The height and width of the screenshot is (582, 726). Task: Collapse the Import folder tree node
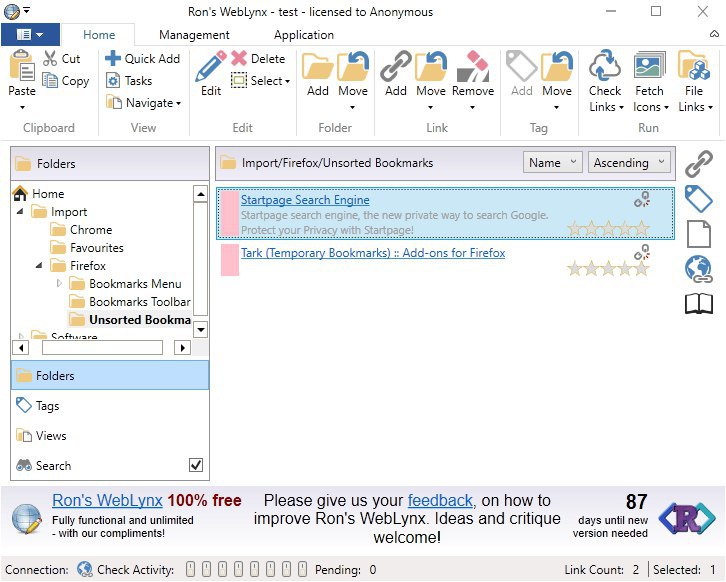pyautogui.click(x=20, y=212)
